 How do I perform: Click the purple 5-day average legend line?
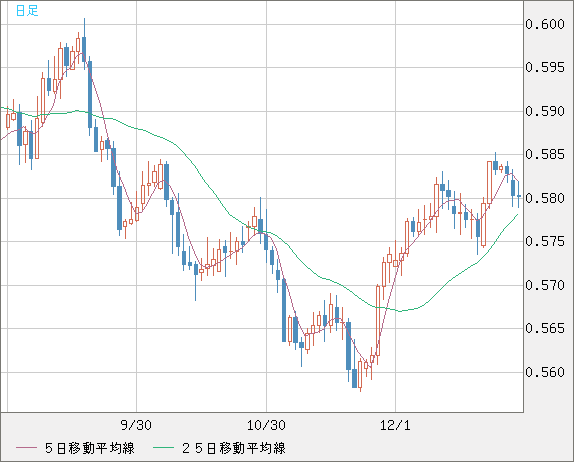pos(26,448)
